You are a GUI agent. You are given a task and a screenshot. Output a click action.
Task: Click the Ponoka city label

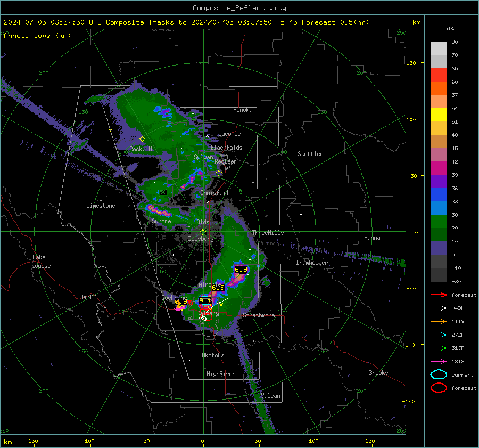point(243,110)
